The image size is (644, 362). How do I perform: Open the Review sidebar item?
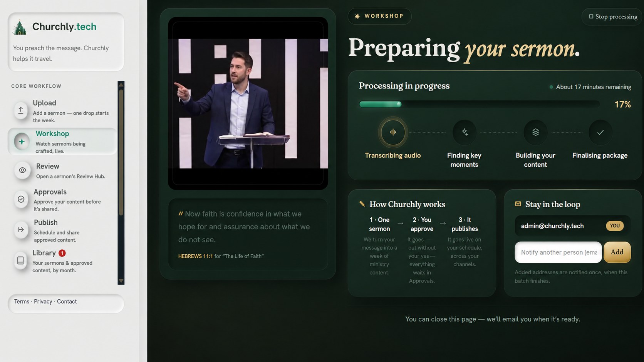(x=62, y=171)
